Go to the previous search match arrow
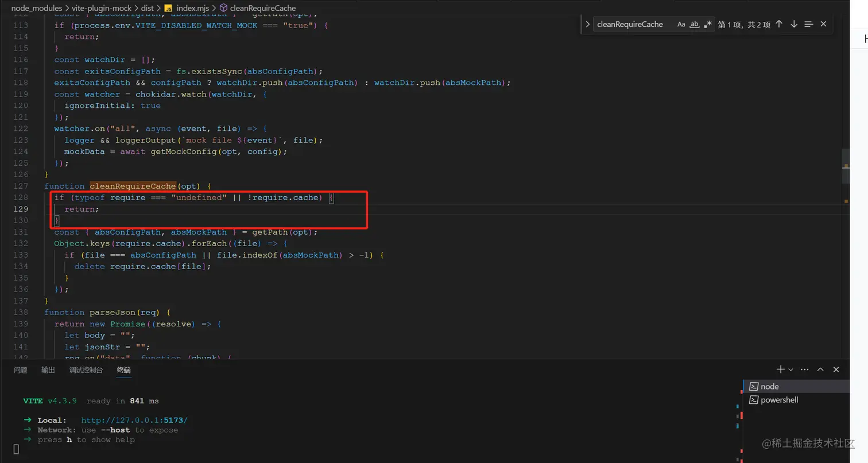 pyautogui.click(x=779, y=24)
